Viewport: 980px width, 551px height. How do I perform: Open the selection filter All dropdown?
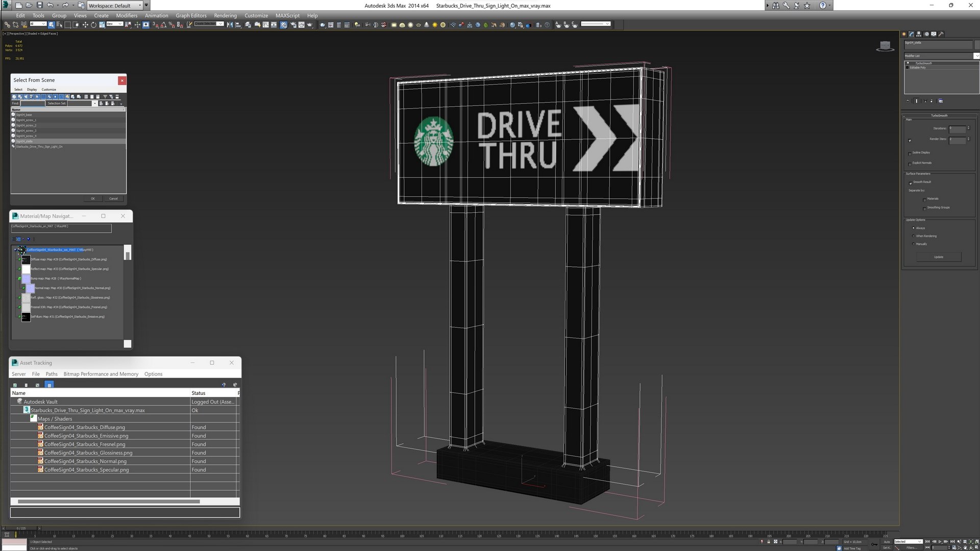(38, 24)
